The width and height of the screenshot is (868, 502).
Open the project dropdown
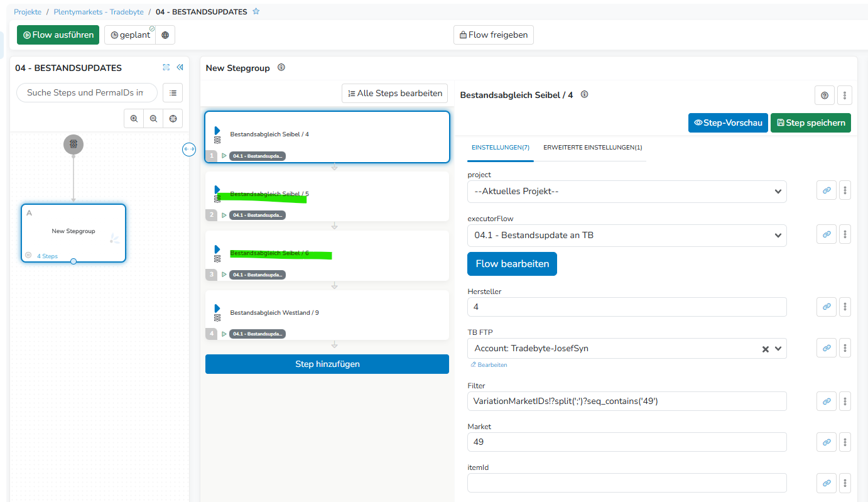[x=626, y=191]
